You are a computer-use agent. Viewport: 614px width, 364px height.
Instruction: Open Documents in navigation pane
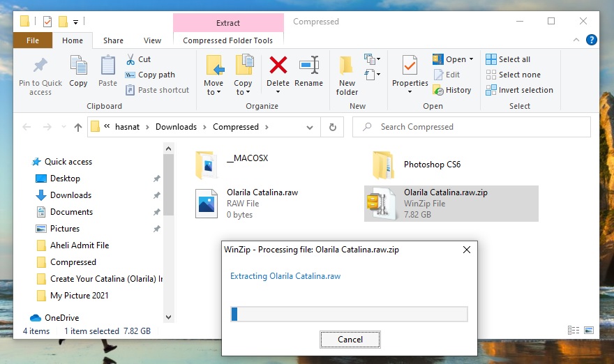(x=71, y=212)
